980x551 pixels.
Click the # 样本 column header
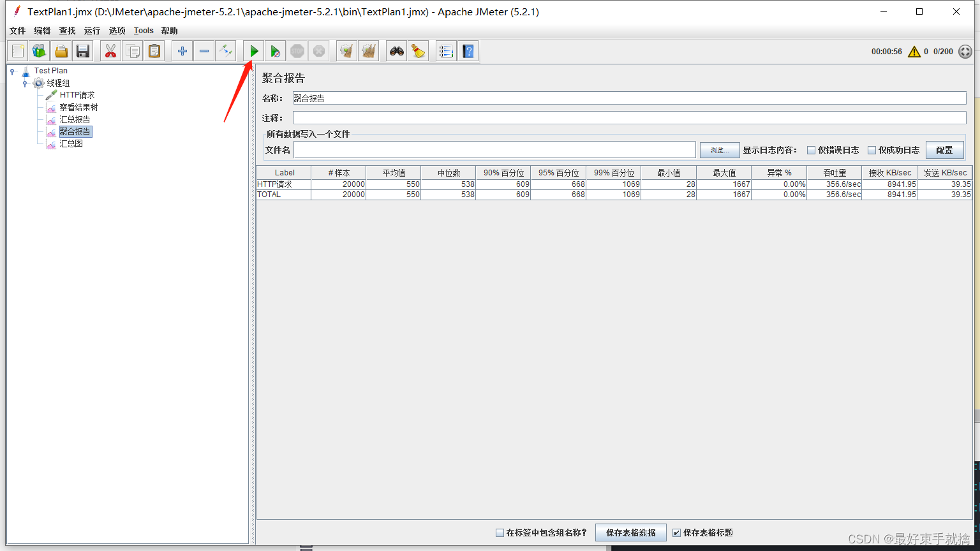pyautogui.click(x=339, y=173)
